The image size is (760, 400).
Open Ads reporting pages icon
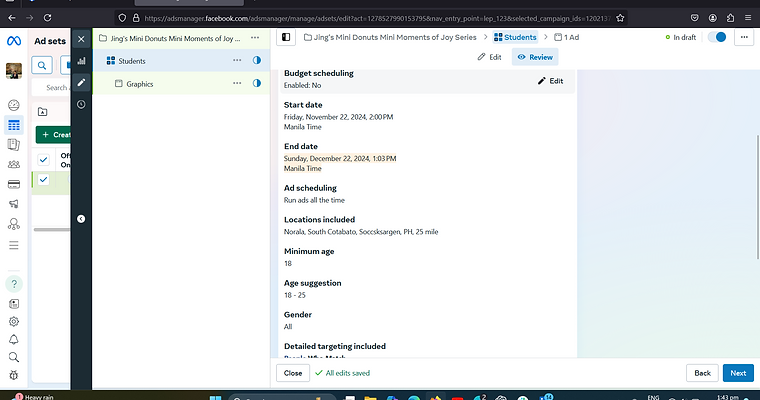tap(14, 144)
